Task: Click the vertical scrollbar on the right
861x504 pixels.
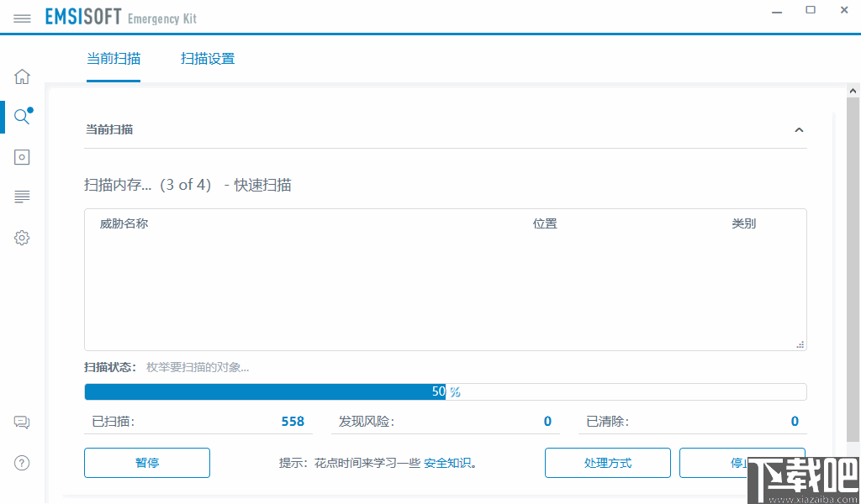Action: 853,252
